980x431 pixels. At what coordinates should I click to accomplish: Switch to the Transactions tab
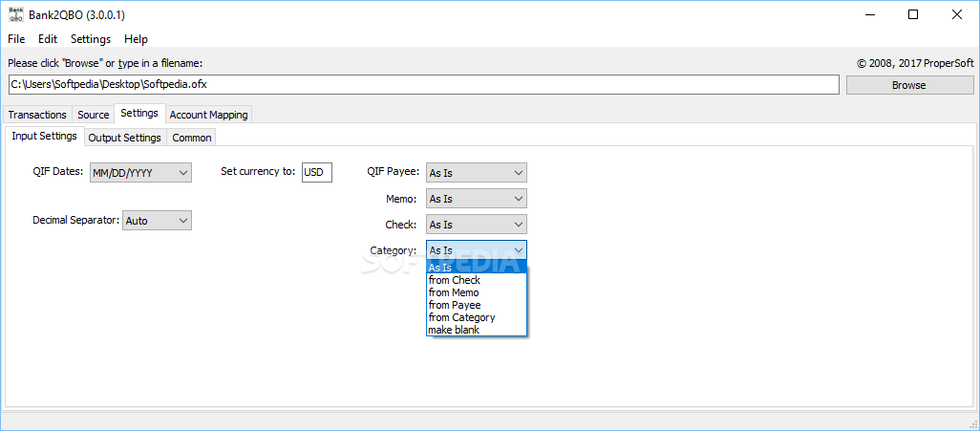coord(37,115)
